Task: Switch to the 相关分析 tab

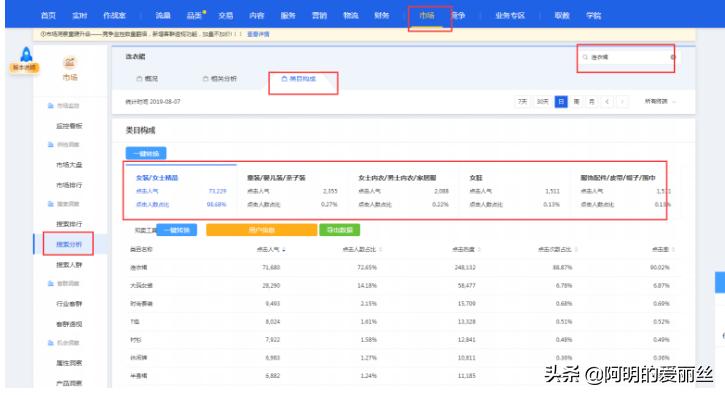Action: [x=220, y=79]
